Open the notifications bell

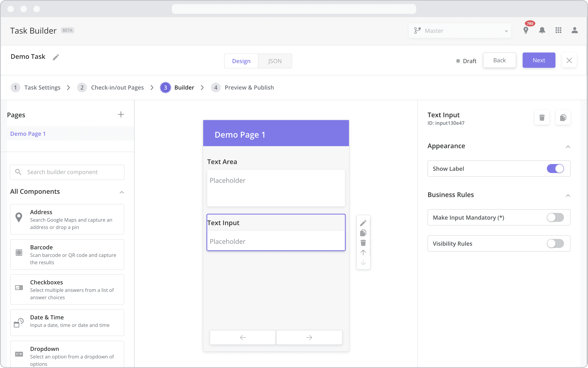pos(542,30)
